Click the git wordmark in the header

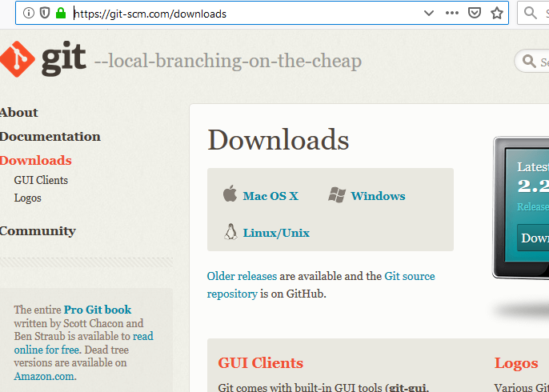[63, 59]
